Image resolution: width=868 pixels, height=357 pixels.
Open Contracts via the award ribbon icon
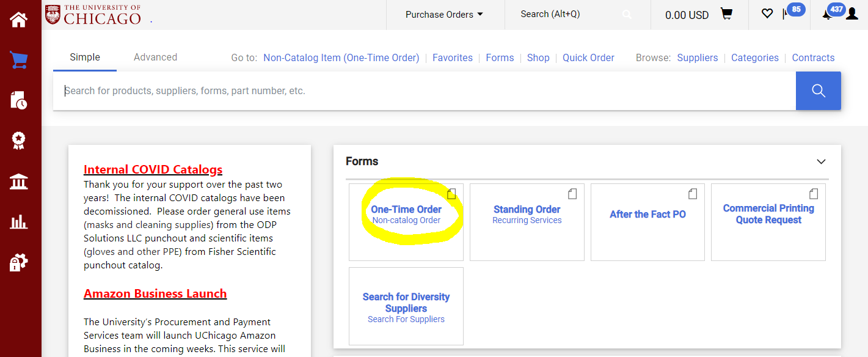coord(18,140)
